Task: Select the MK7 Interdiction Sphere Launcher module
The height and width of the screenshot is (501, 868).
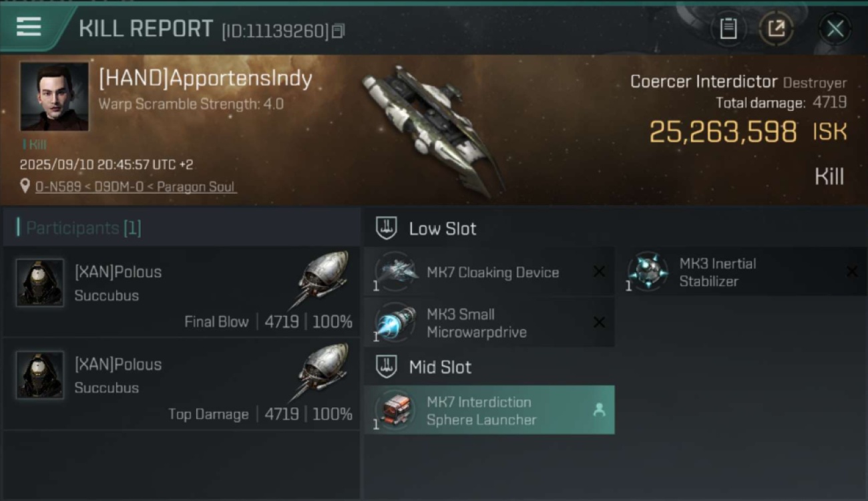Action: (x=489, y=410)
